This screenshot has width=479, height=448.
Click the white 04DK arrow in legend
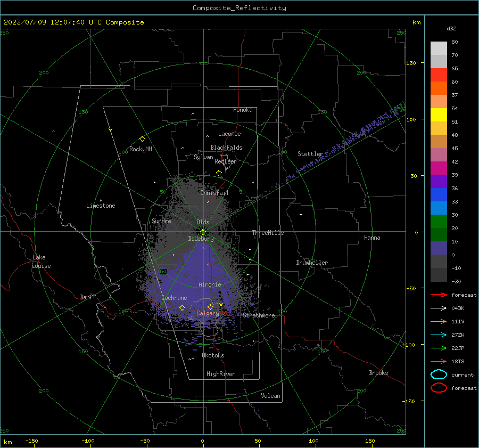(439, 308)
